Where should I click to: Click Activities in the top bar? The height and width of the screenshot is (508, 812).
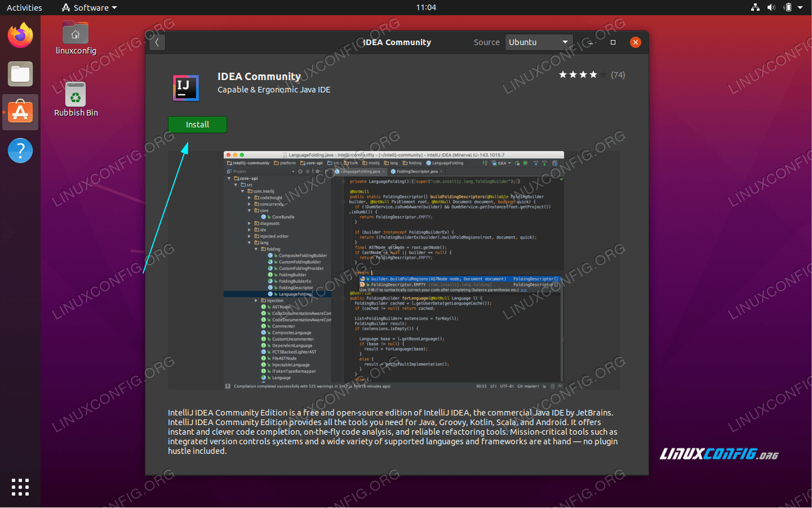point(24,7)
